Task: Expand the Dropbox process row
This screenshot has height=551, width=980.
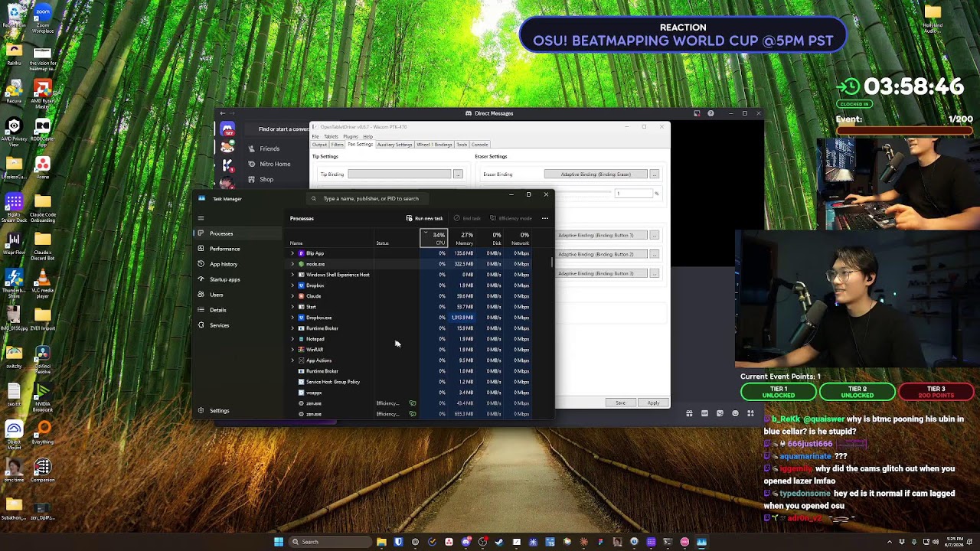Action: pyautogui.click(x=292, y=285)
